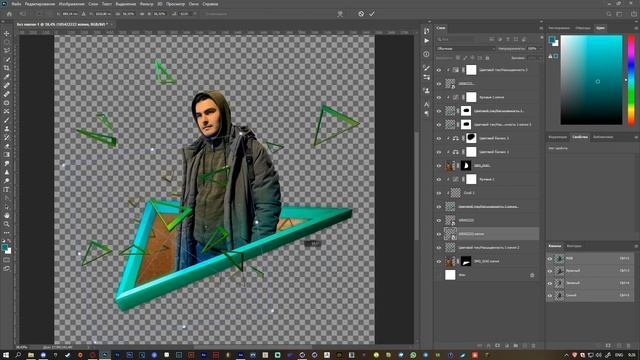Open File Explorer from taskbar
The width and height of the screenshot is (640, 360).
pyautogui.click(x=31, y=356)
